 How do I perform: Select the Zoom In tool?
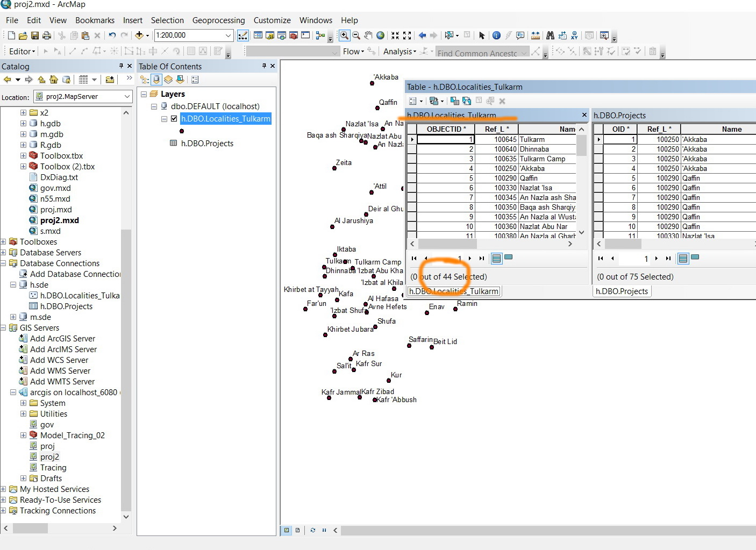click(344, 35)
